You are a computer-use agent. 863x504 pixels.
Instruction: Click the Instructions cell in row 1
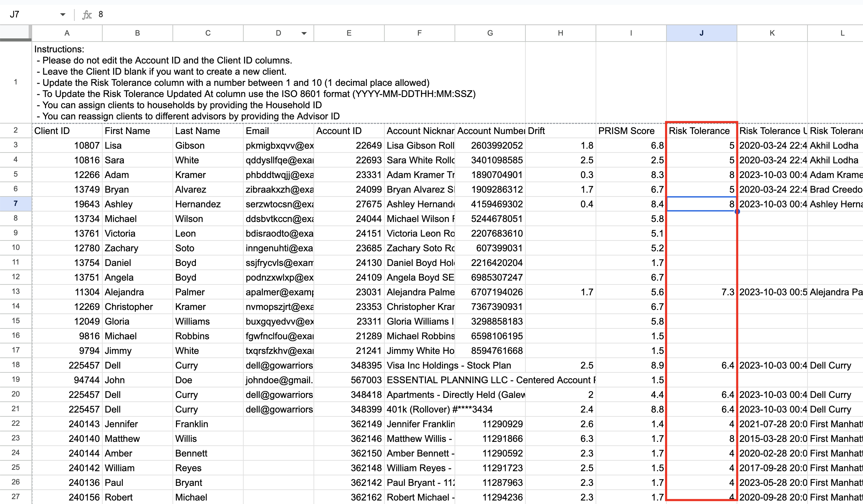279,82
